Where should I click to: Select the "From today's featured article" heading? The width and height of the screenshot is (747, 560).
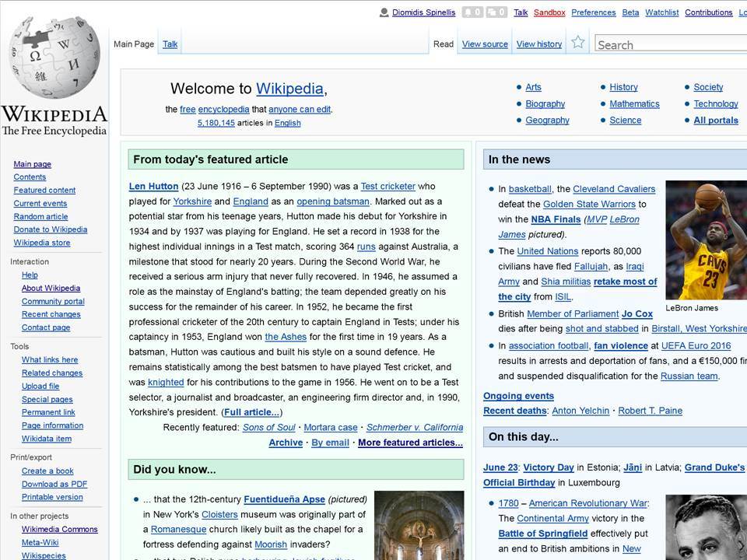coord(211,159)
